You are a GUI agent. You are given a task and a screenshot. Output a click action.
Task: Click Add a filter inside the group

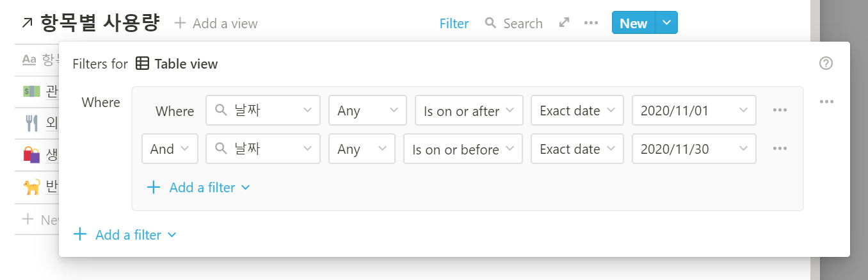[198, 188]
